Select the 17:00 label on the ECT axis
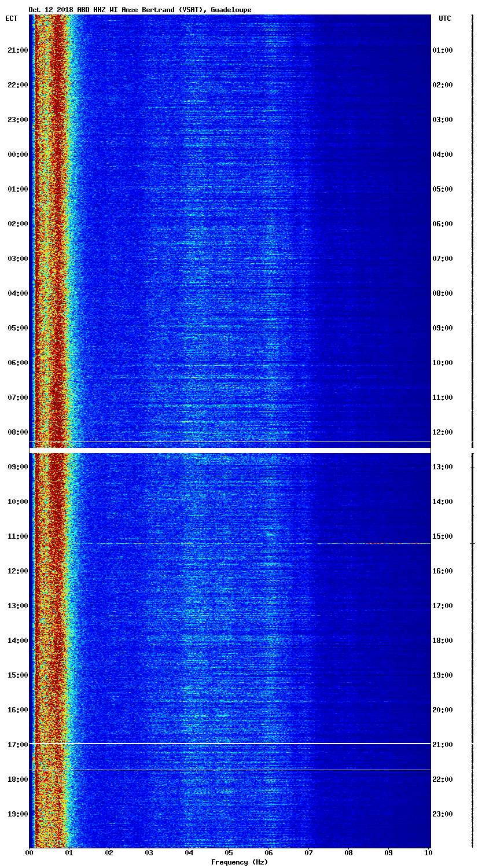Screen dimensions: 493x868 coord(17,745)
